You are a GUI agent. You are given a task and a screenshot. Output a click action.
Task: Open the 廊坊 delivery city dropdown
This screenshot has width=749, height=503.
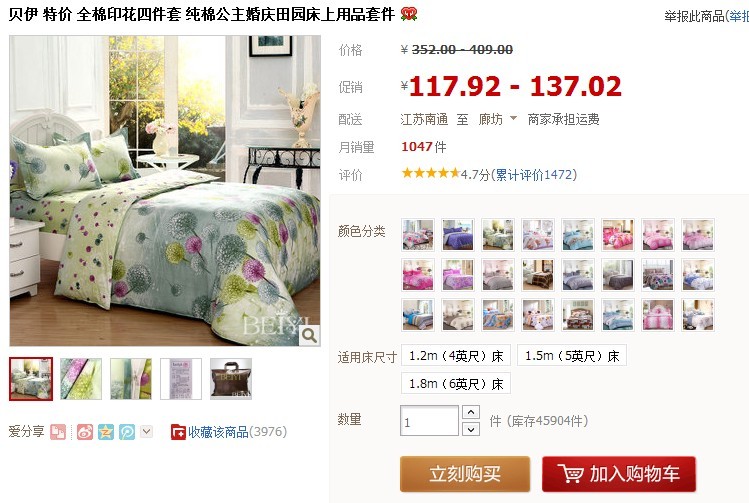coord(498,119)
